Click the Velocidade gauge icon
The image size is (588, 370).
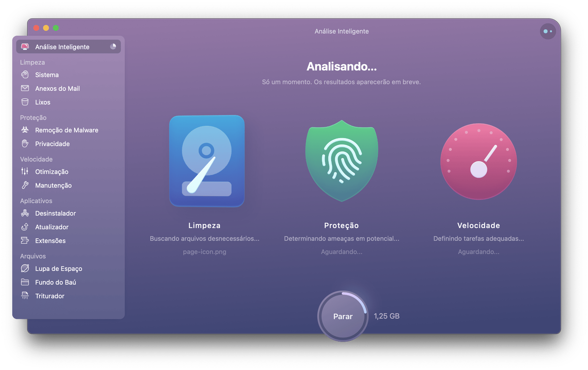pyautogui.click(x=479, y=161)
